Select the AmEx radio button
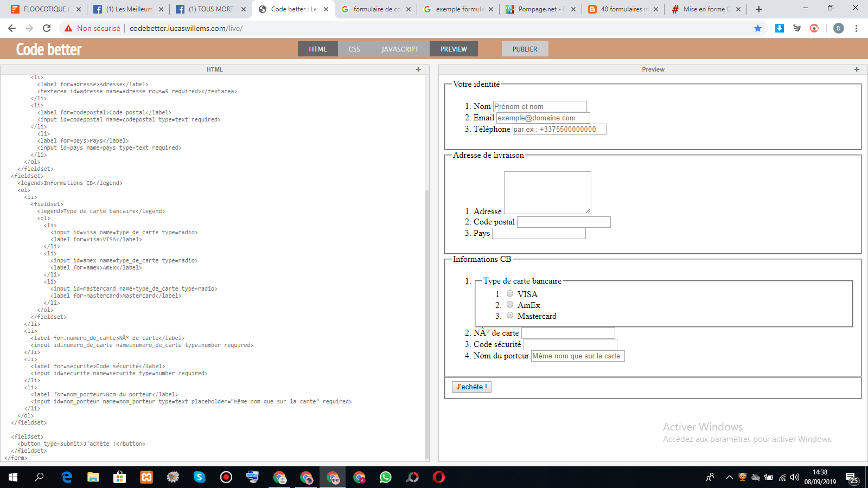868x488 pixels. tap(510, 304)
